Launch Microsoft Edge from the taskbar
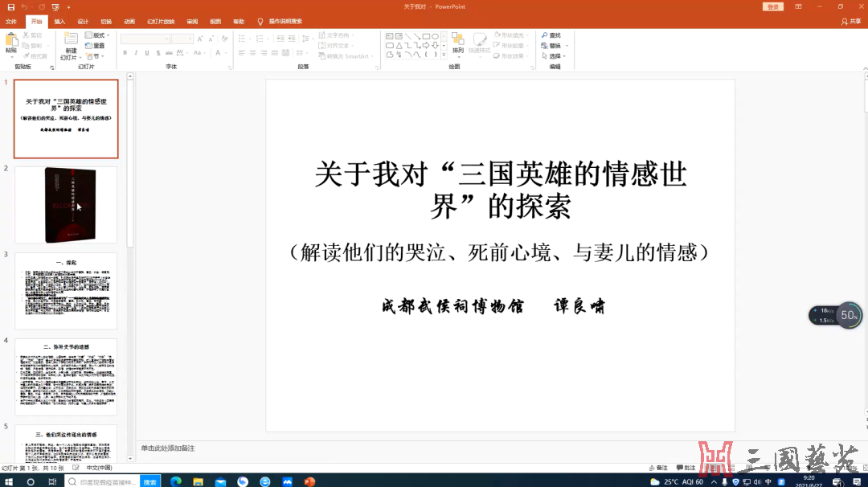This screenshot has width=868, height=487. point(176,481)
